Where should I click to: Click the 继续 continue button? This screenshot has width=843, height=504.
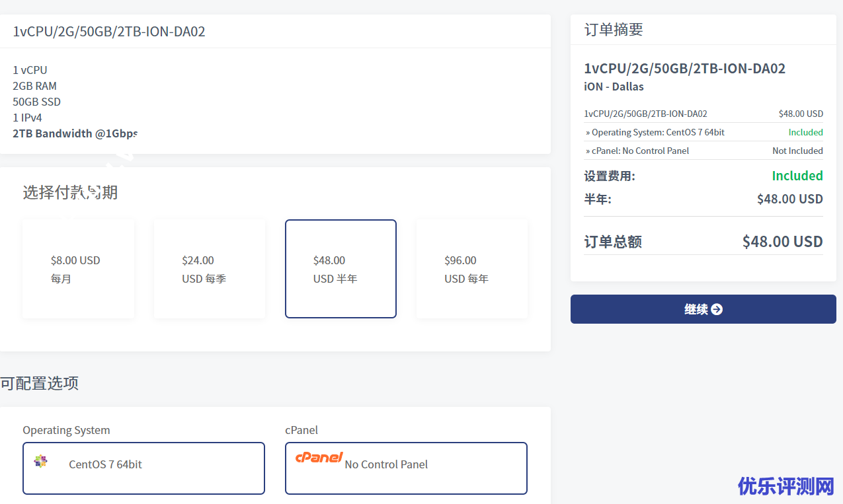tap(703, 309)
